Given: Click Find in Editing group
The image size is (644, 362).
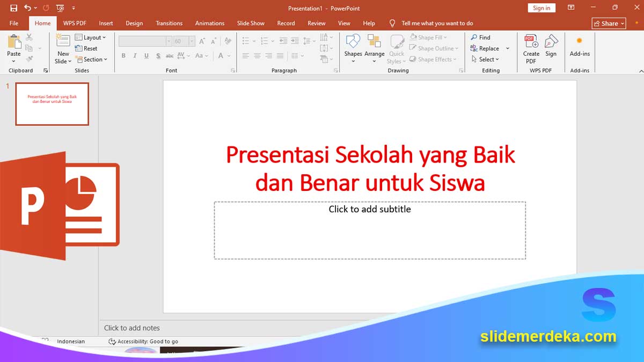Looking at the screenshot, I should click(480, 38).
